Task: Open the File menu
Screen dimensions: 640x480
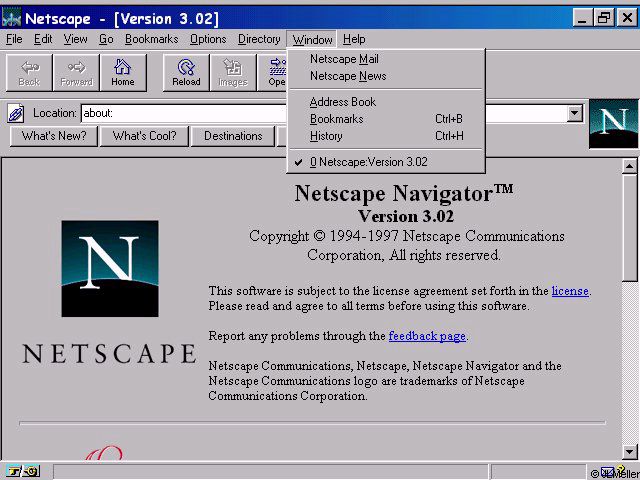Action: pyautogui.click(x=14, y=39)
